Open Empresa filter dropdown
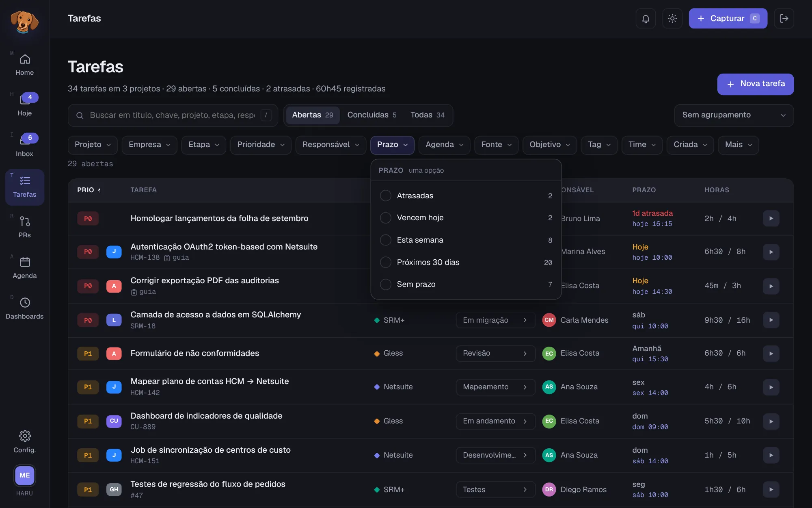This screenshot has height=508, width=812. (x=149, y=145)
